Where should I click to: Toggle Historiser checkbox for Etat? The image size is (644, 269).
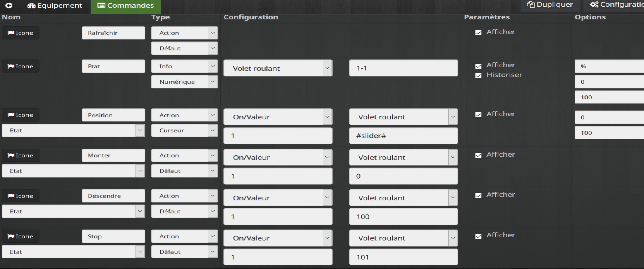tap(478, 75)
